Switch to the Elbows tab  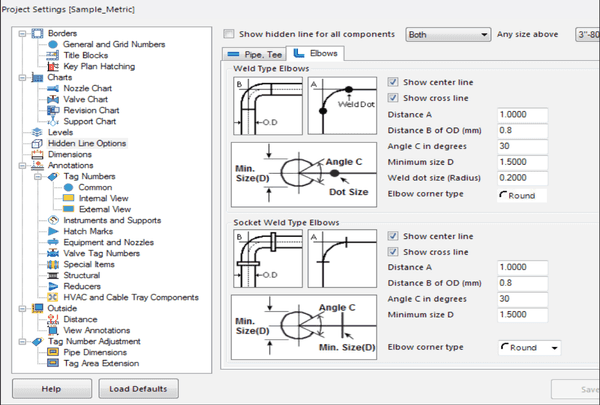(x=314, y=53)
